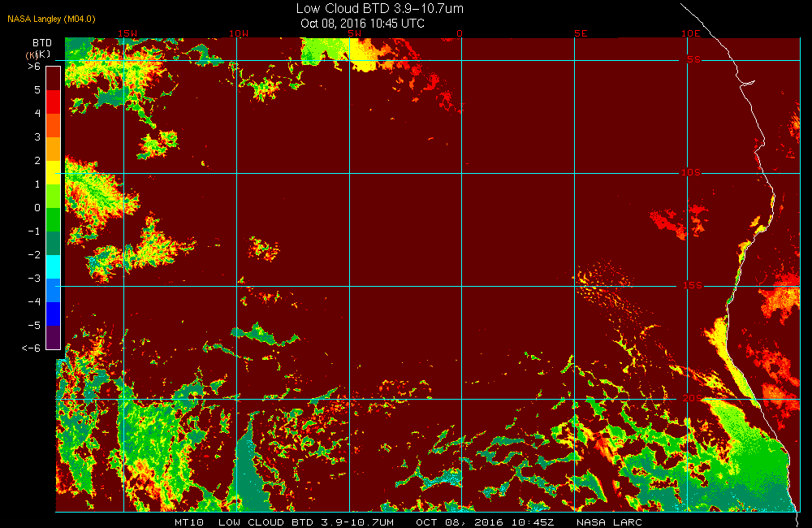Select the light blue colorbar segment

(x=54, y=290)
